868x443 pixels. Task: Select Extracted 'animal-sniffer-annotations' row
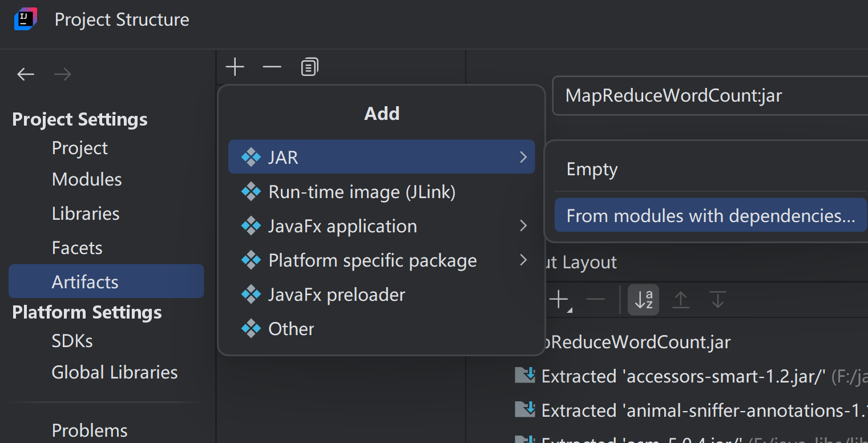(691, 410)
